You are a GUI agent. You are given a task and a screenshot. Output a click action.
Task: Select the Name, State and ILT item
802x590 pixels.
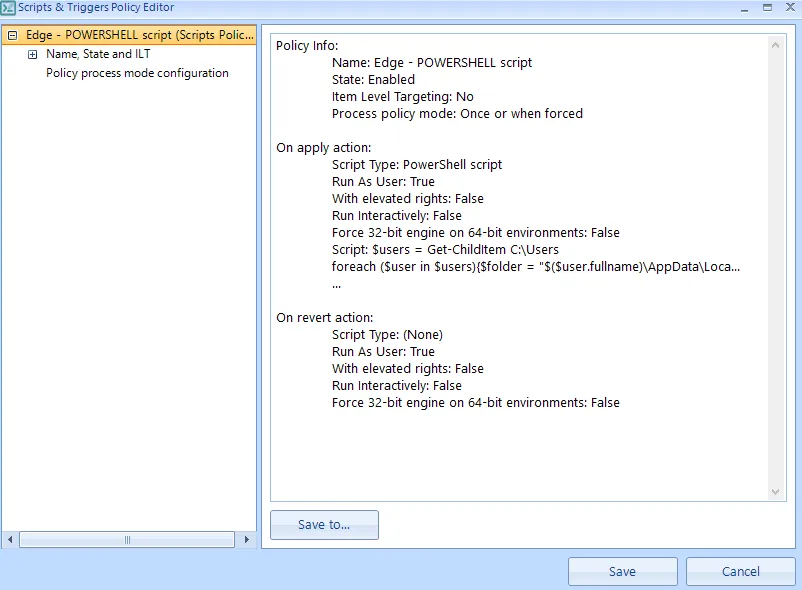(x=98, y=54)
